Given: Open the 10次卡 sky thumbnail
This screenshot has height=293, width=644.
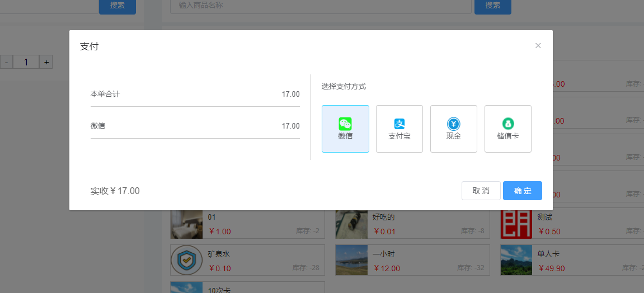Looking at the screenshot, I should 186,287.
